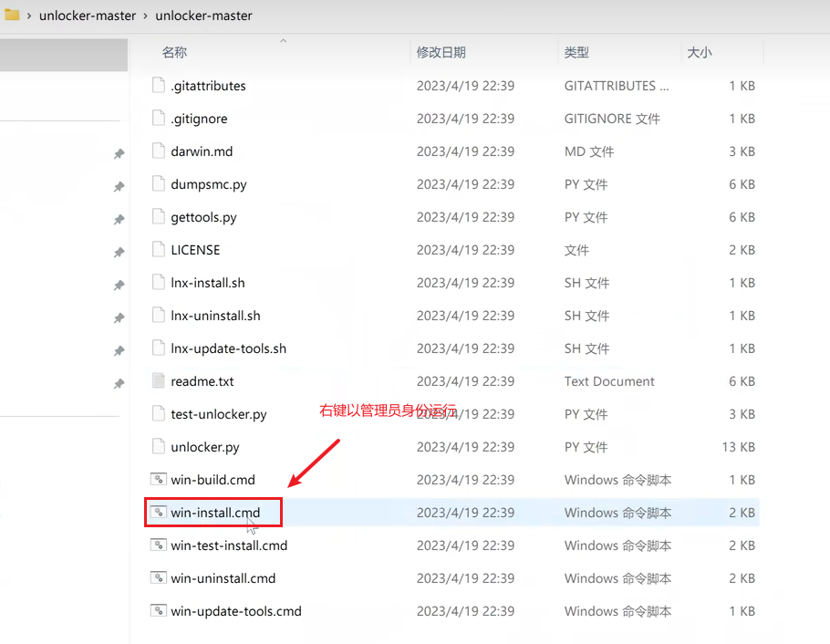Click the dumpsmc.py file icon
The image size is (830, 644).
(x=158, y=183)
